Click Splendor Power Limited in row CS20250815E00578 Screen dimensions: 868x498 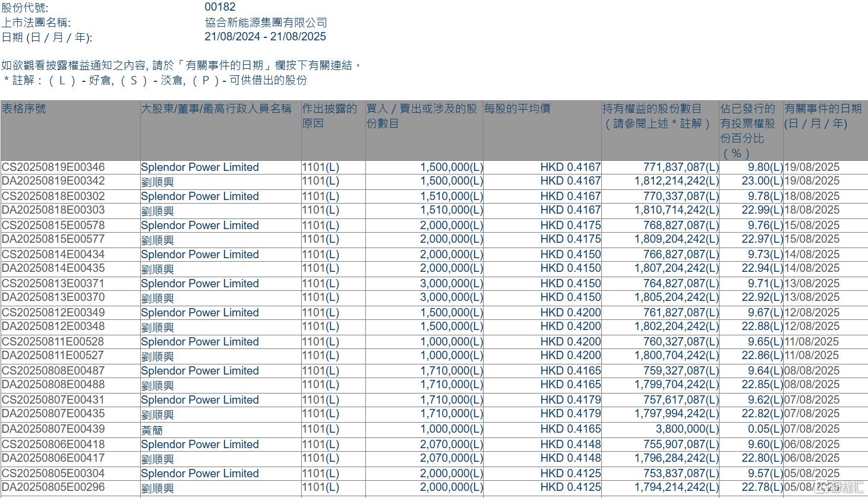pyautogui.click(x=200, y=226)
